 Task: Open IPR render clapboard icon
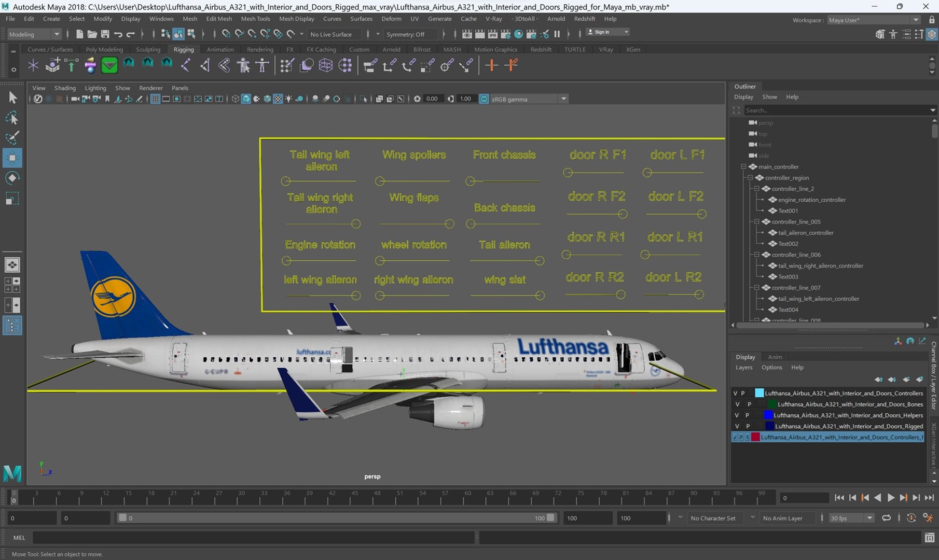point(493,34)
